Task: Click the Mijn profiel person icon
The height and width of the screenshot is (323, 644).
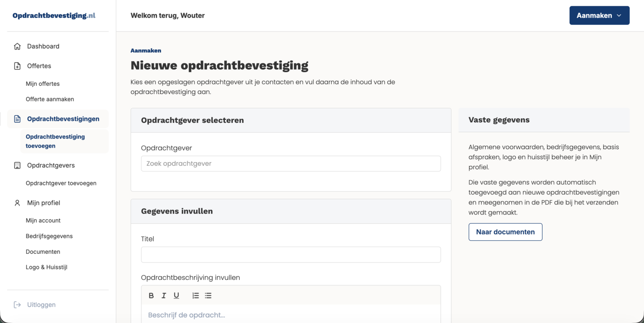Action: pyautogui.click(x=17, y=203)
